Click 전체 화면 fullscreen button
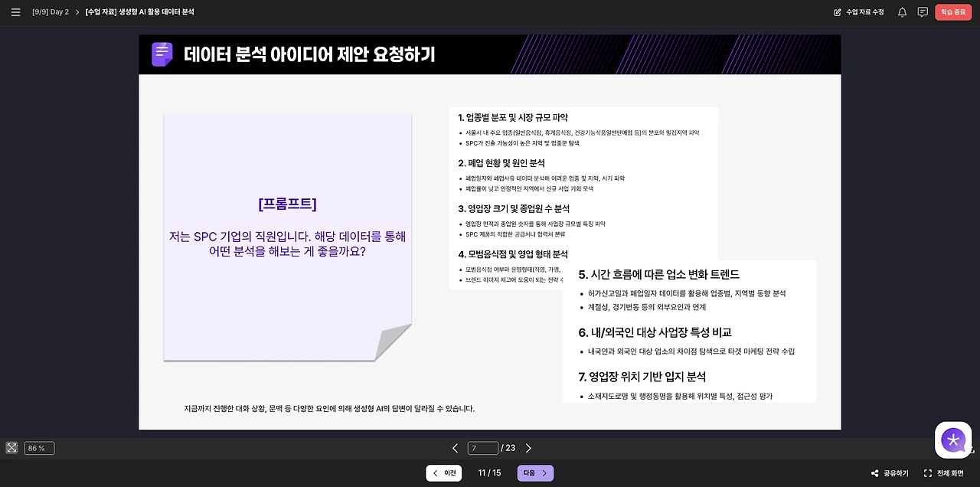Screen dimensions: 980x487 point(944,473)
